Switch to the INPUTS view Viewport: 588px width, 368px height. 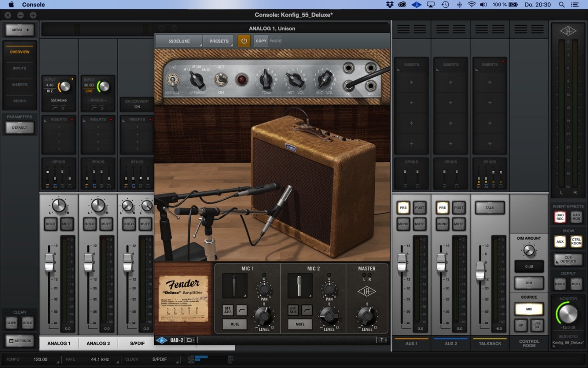tap(20, 69)
